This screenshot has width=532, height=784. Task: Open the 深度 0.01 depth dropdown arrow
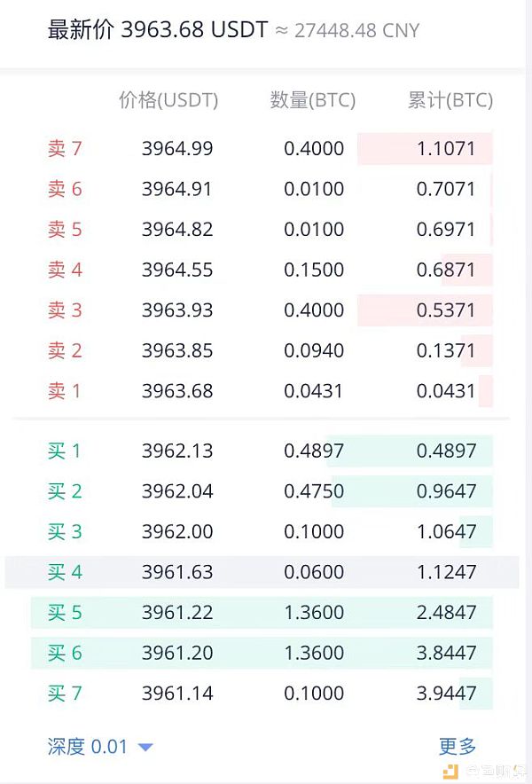145,747
